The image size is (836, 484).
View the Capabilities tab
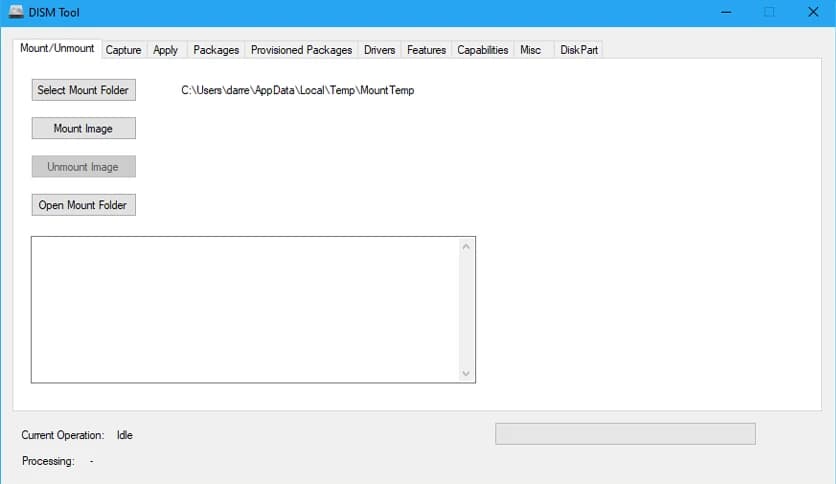tap(483, 50)
